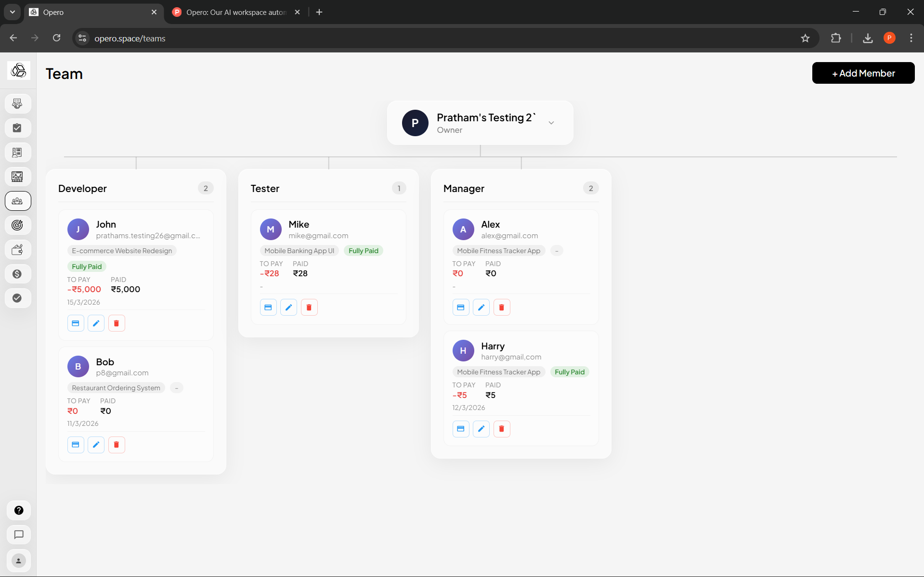Open the help question mark icon
This screenshot has height=577, width=924.
click(x=19, y=510)
